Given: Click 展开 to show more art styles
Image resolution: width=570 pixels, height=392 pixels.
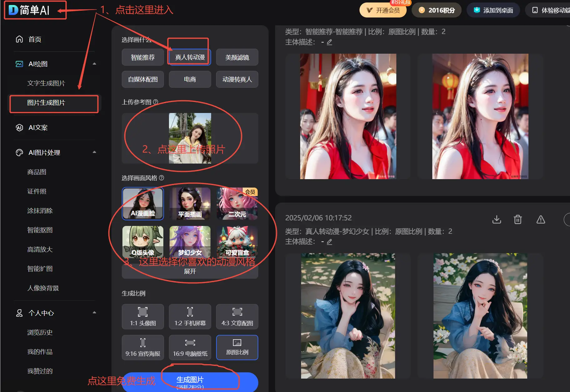Looking at the screenshot, I should pyautogui.click(x=190, y=271).
